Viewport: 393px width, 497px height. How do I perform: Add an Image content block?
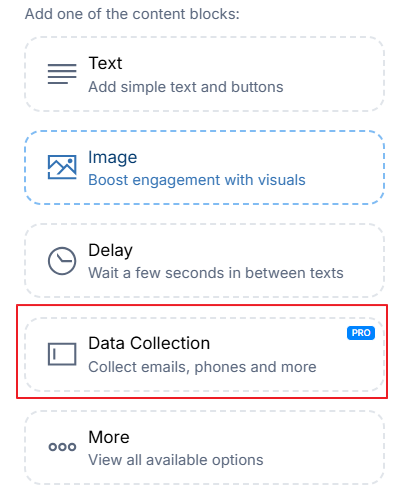205,167
